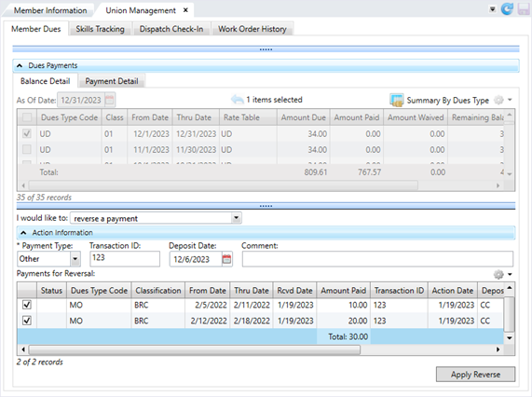The image size is (532, 397).
Task: Open the Member Dues tab
Action: pyautogui.click(x=36, y=29)
